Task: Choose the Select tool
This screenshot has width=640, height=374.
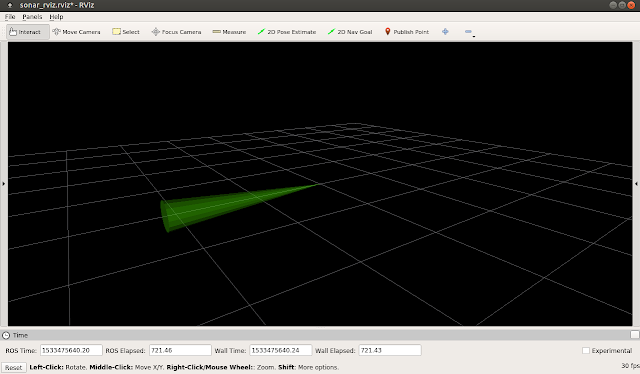Action: pos(126,32)
